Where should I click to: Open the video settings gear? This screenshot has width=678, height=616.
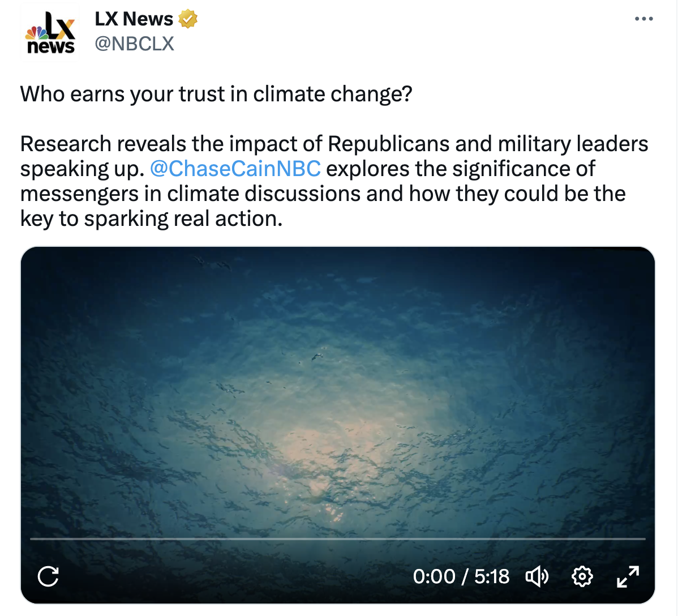point(582,576)
